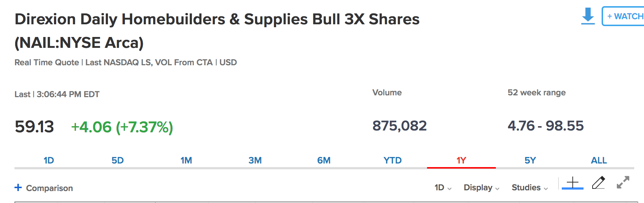Show the 1M chart range
Screen dimensions: 644x203
(186, 160)
